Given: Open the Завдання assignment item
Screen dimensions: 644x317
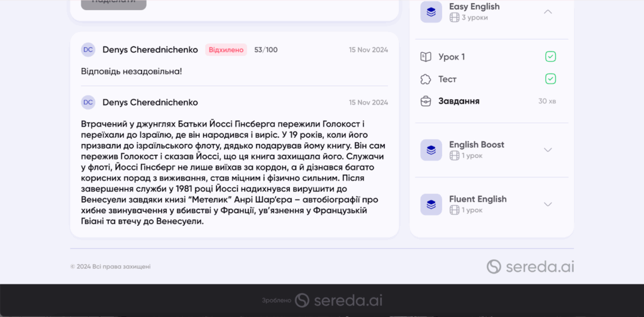Looking at the screenshot, I should click(x=459, y=101).
